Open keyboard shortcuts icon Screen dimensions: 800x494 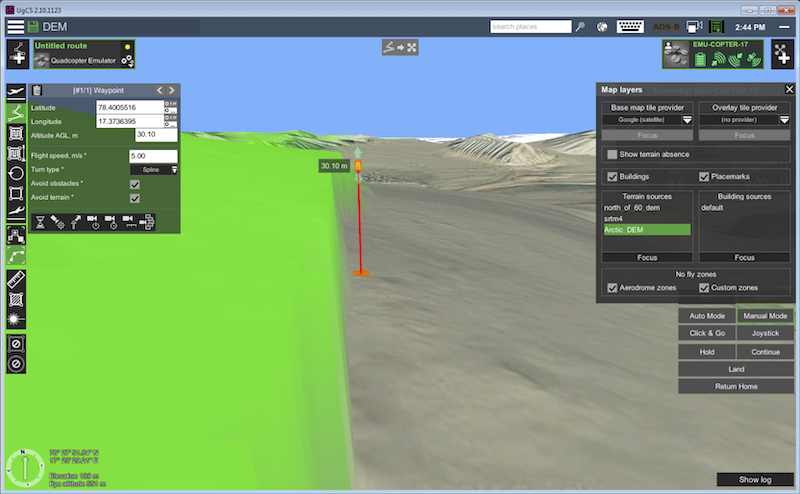[630, 27]
